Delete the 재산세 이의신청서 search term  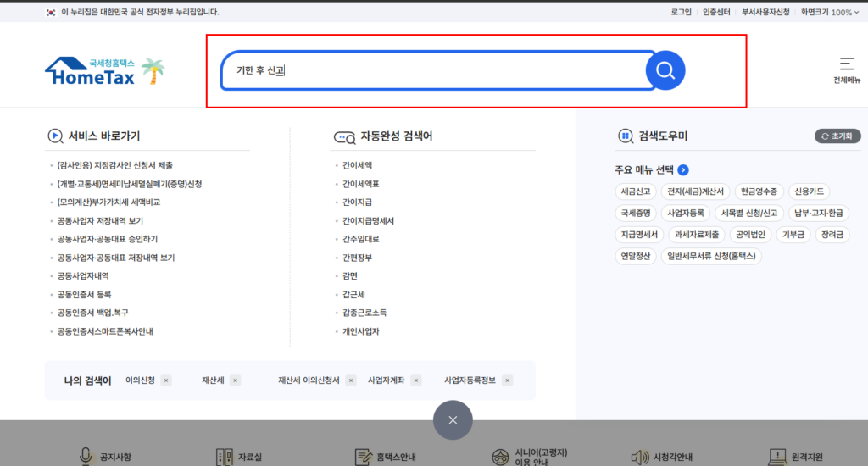coord(351,380)
